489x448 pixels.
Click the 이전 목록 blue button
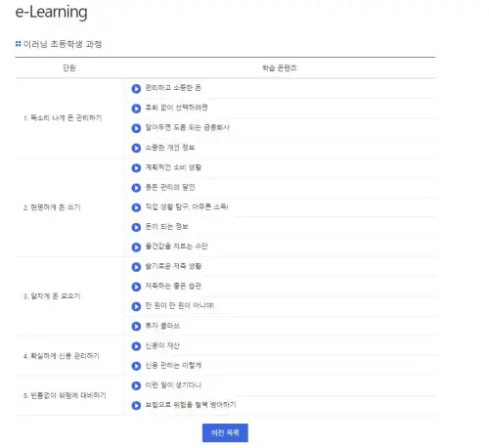pos(225,433)
